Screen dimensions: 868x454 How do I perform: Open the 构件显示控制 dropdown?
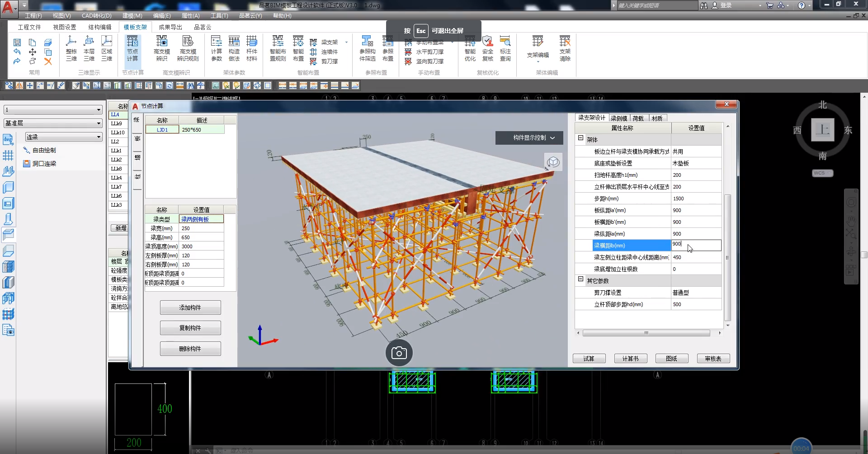[529, 138]
